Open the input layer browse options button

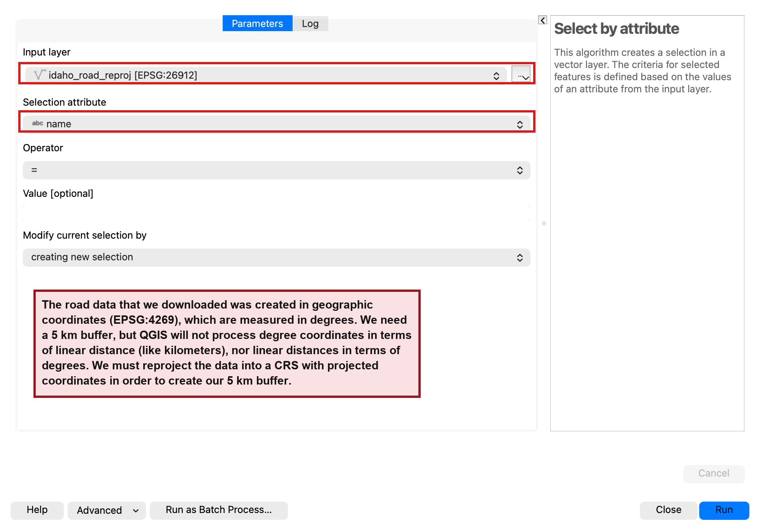tap(521, 74)
